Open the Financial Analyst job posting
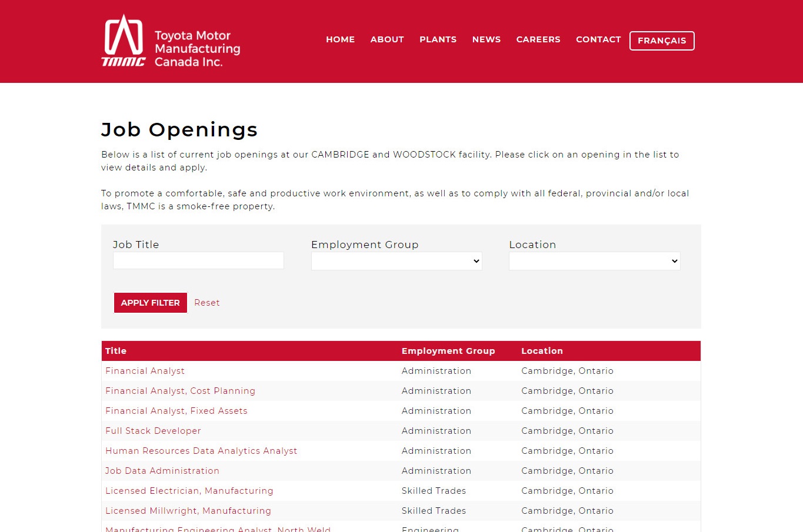Viewport: 803px width, 532px height. pos(145,371)
